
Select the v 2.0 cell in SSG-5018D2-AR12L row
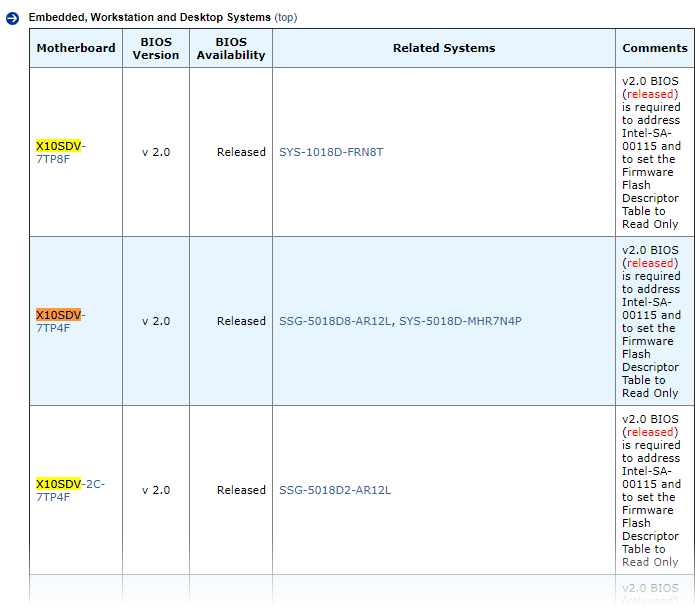click(156, 490)
